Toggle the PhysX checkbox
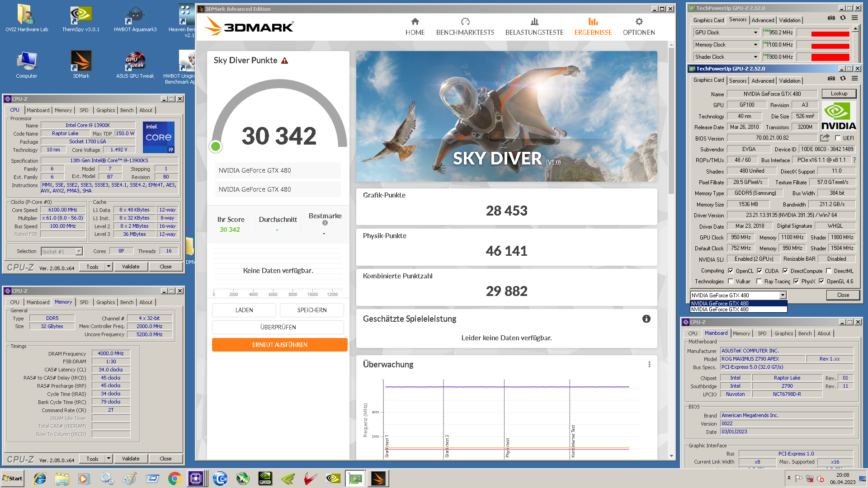 tap(796, 282)
